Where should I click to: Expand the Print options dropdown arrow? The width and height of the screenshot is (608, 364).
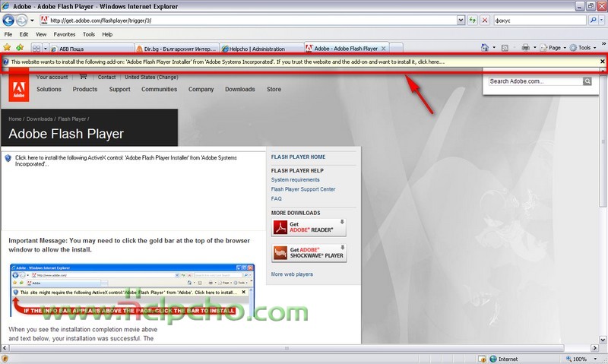click(x=535, y=47)
